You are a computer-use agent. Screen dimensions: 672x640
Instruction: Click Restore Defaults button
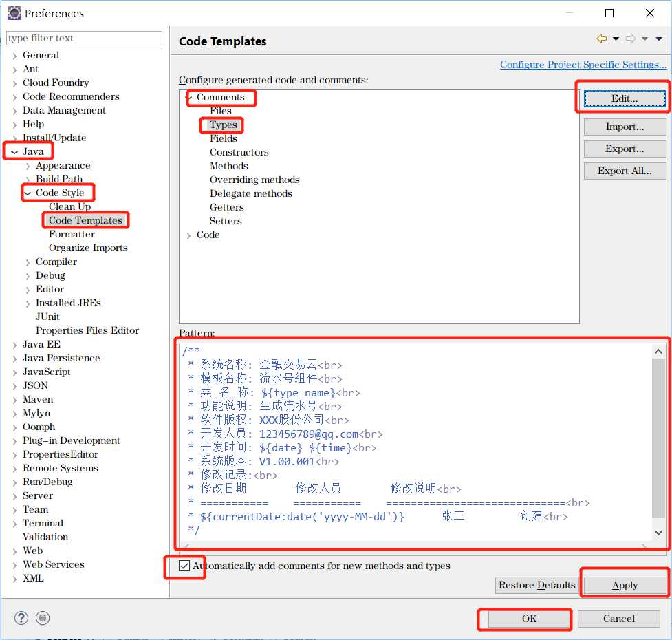(536, 585)
